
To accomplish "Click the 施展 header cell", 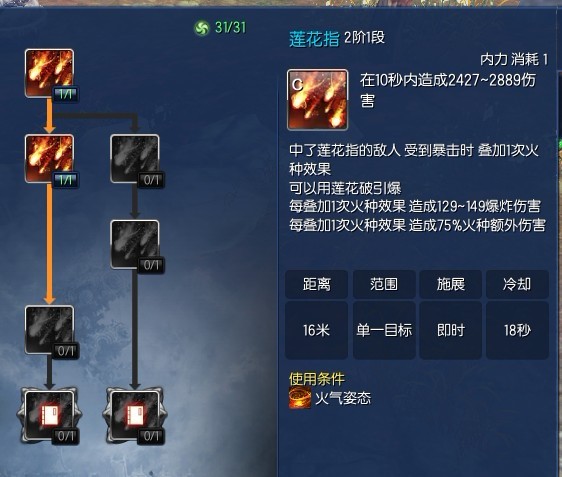I will coord(451,285).
